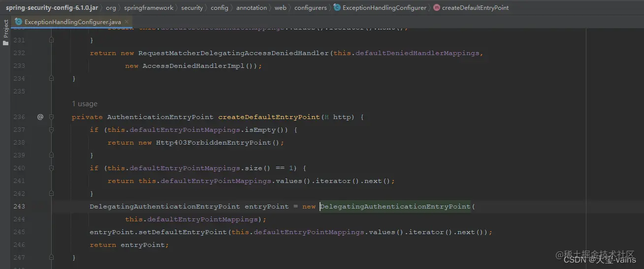Click AccessDeniedHandlerImpl on line 233

193,66
